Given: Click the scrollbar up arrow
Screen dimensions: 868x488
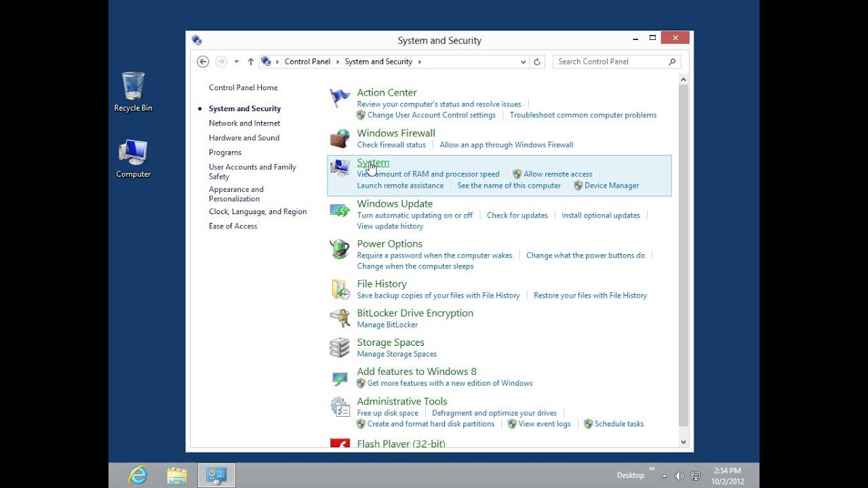Looking at the screenshot, I should pyautogui.click(x=684, y=79).
